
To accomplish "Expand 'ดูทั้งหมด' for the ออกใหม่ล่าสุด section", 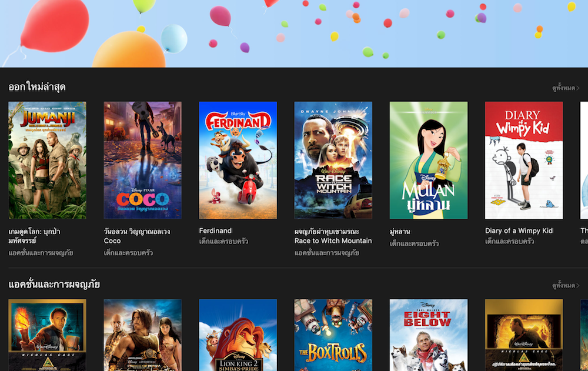I will tap(565, 88).
